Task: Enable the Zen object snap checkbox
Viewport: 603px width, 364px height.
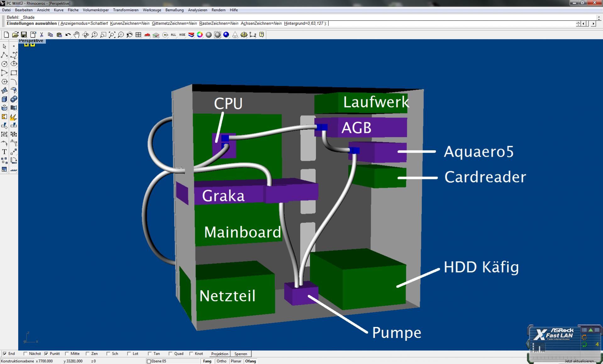Action: 87,354
